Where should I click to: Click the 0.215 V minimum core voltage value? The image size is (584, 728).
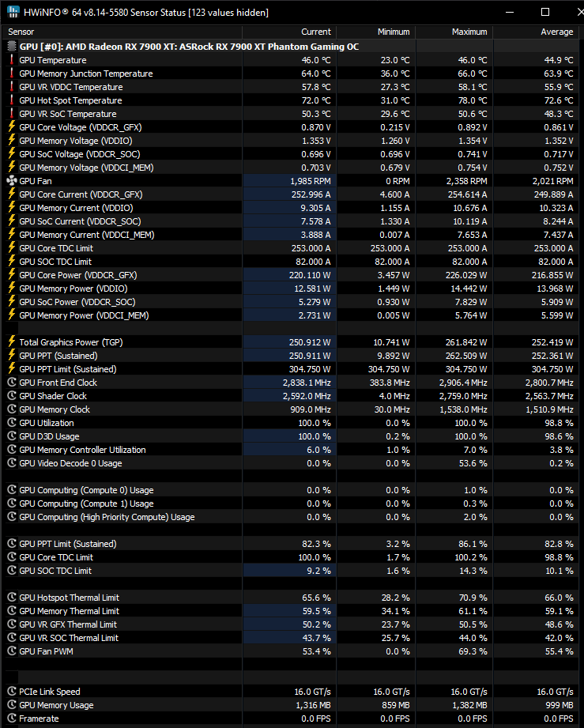395,127
